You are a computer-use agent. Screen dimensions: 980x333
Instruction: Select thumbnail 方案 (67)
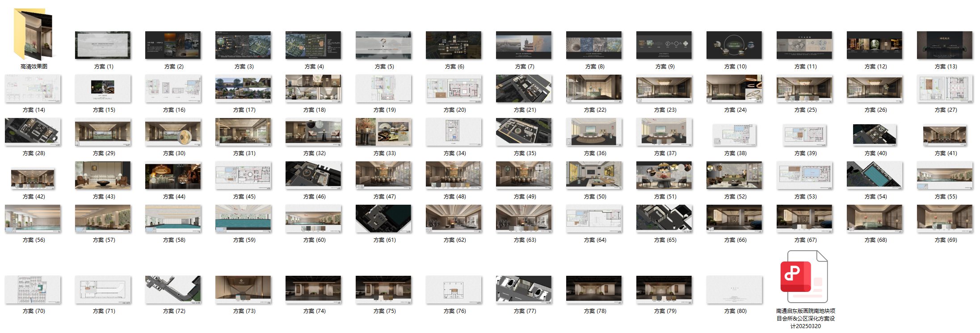804,219
